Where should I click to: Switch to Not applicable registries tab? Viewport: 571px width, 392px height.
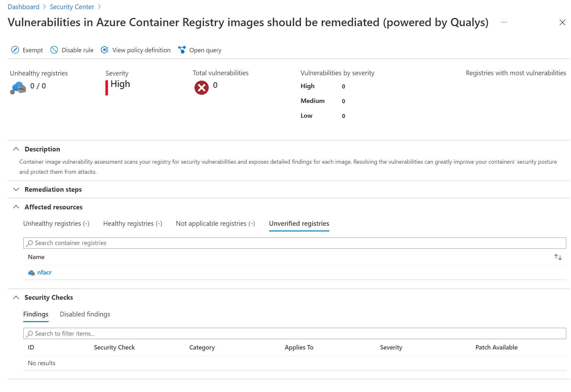pyautogui.click(x=215, y=224)
